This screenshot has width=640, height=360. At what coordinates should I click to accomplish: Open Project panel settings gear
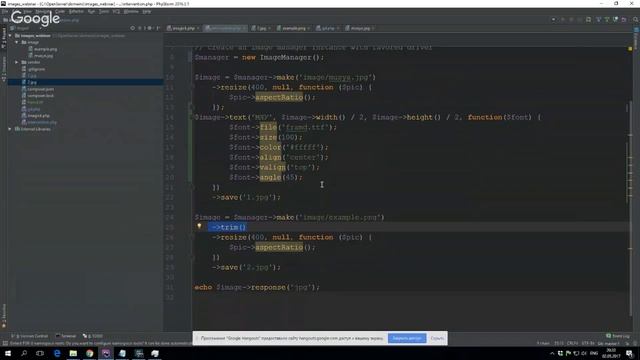tap(149, 28)
